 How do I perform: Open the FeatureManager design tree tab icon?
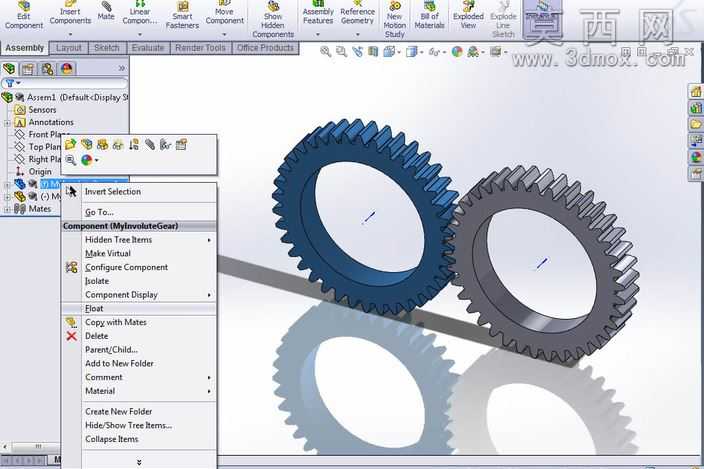click(9, 69)
